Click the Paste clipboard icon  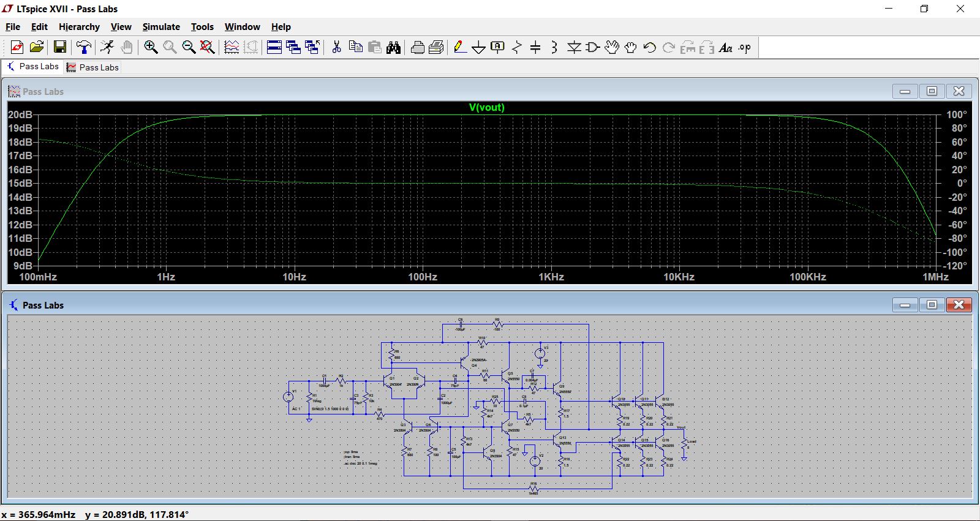[374, 47]
